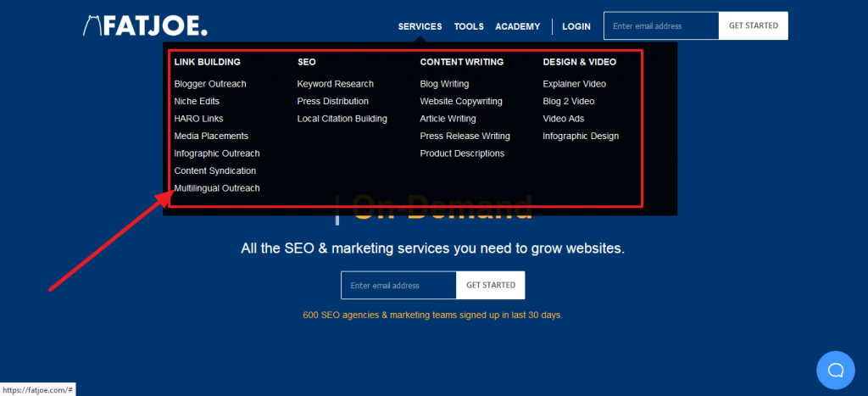Screen dimensions: 868x396
Task: Click the FATJOE logo
Action: (x=145, y=26)
